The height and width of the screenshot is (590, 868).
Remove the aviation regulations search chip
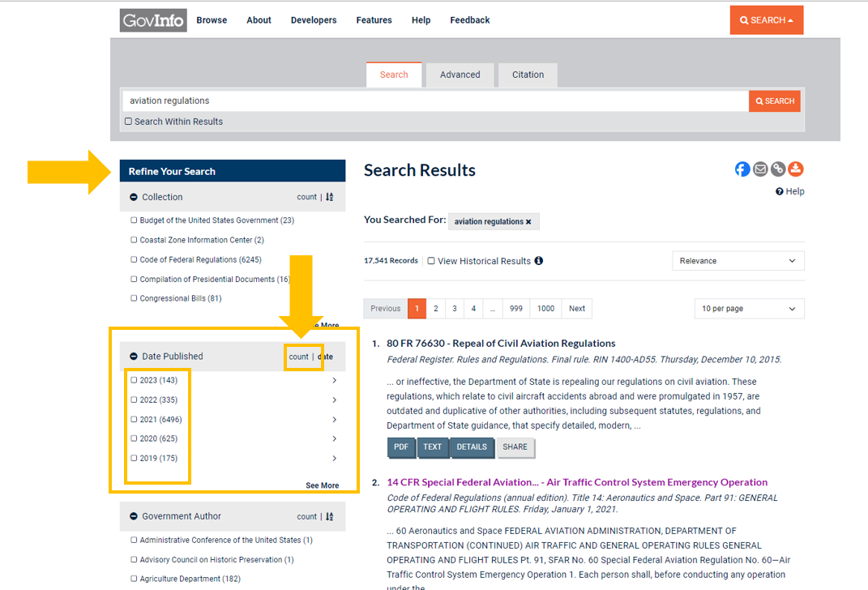pyautogui.click(x=530, y=221)
